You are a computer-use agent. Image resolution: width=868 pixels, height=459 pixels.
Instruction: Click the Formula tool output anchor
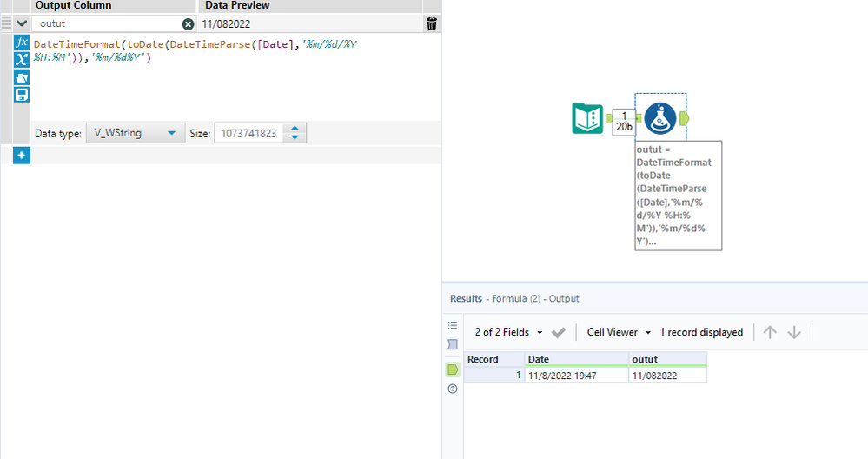click(684, 118)
